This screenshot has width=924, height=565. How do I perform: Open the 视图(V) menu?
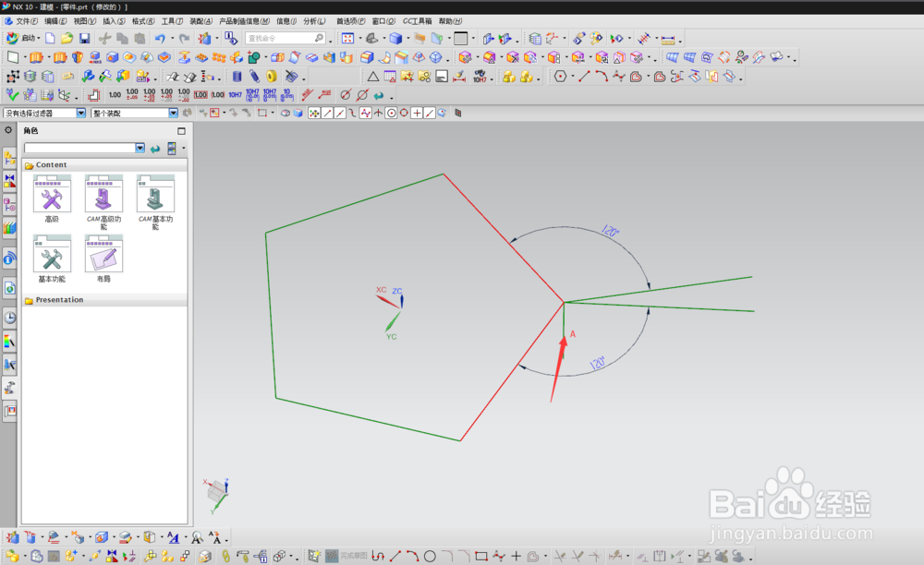click(85, 21)
